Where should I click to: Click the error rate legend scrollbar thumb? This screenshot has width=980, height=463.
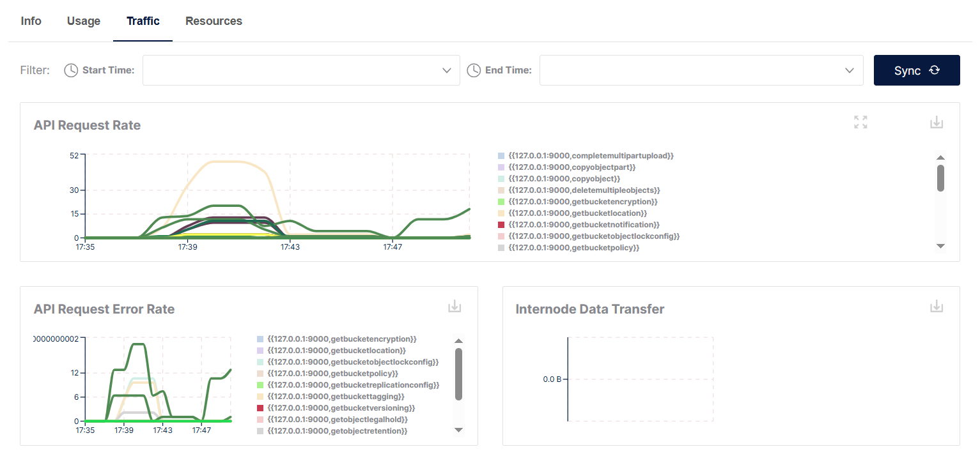click(458, 374)
